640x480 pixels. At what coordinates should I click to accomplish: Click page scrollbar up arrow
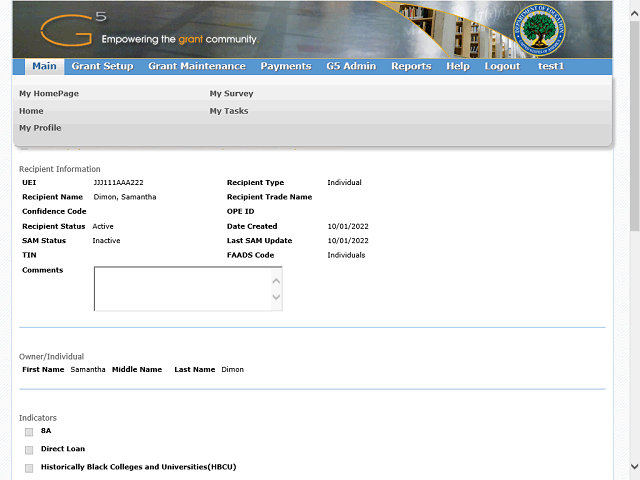633,7
